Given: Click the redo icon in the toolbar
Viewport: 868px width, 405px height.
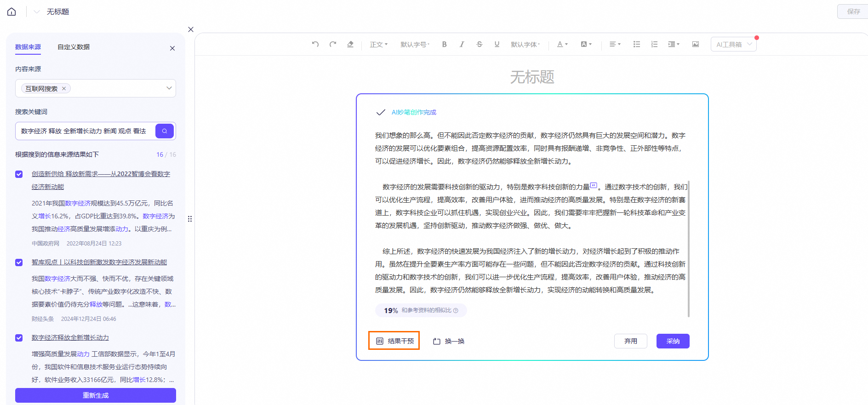Looking at the screenshot, I should pyautogui.click(x=333, y=44).
